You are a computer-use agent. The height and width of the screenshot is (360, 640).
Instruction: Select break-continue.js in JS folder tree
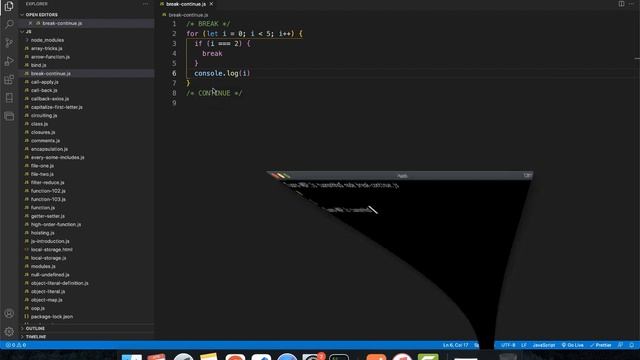click(51, 73)
